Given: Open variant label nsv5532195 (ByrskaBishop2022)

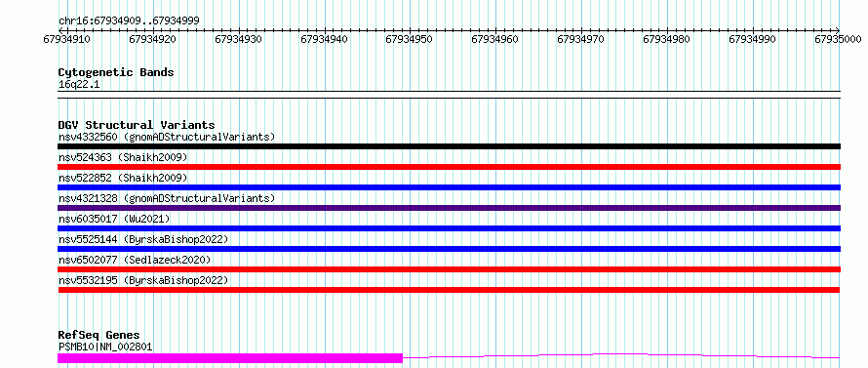Looking at the screenshot, I should 143,280.
